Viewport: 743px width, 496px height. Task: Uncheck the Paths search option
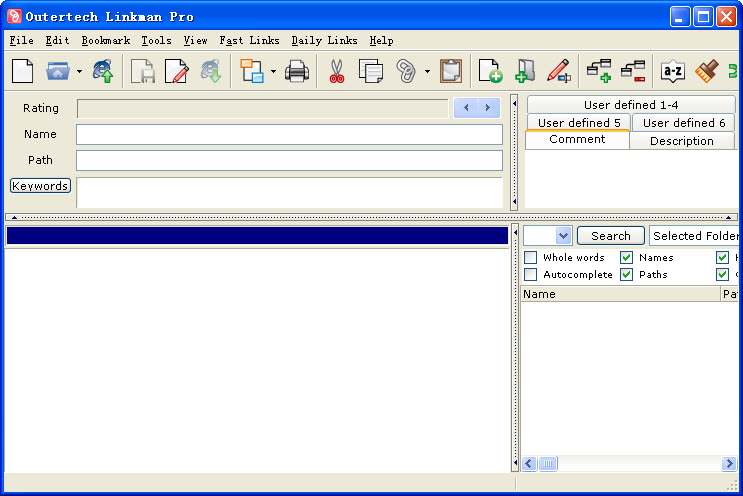click(x=626, y=274)
